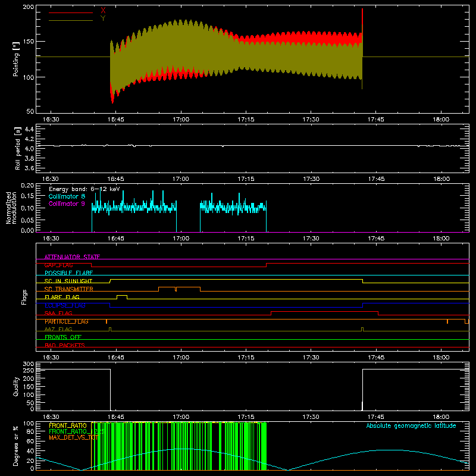
Task: Click the 17:15 tick label under modulation plot
Action: 246,239
